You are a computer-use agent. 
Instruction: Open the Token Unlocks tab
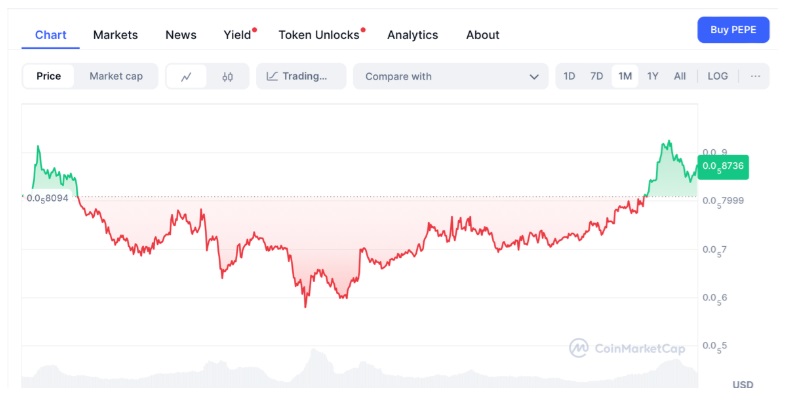point(319,34)
